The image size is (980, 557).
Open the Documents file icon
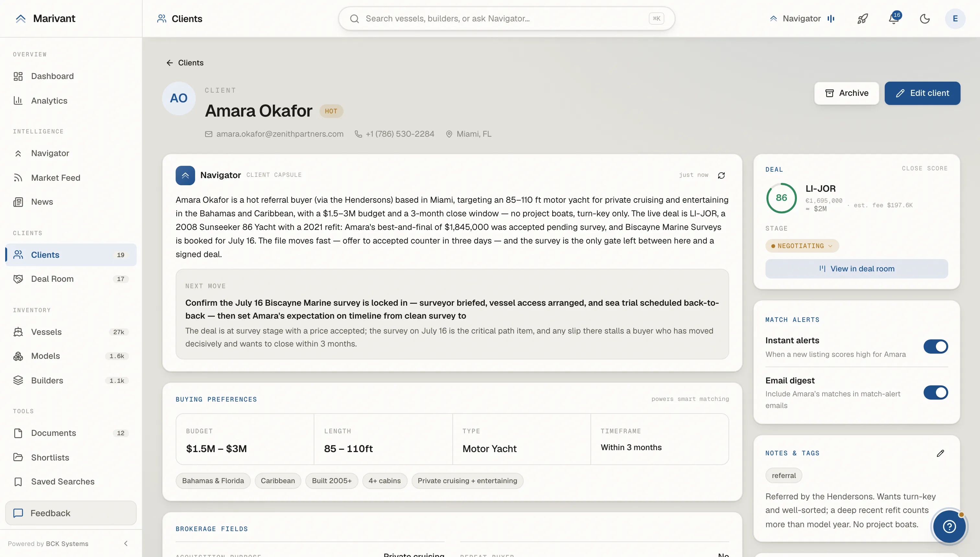[18, 433]
